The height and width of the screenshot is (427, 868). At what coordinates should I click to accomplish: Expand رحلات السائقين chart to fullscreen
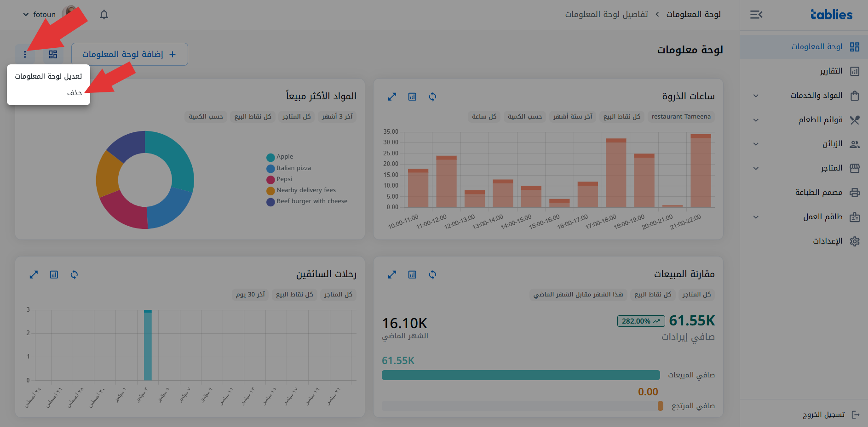(x=34, y=274)
